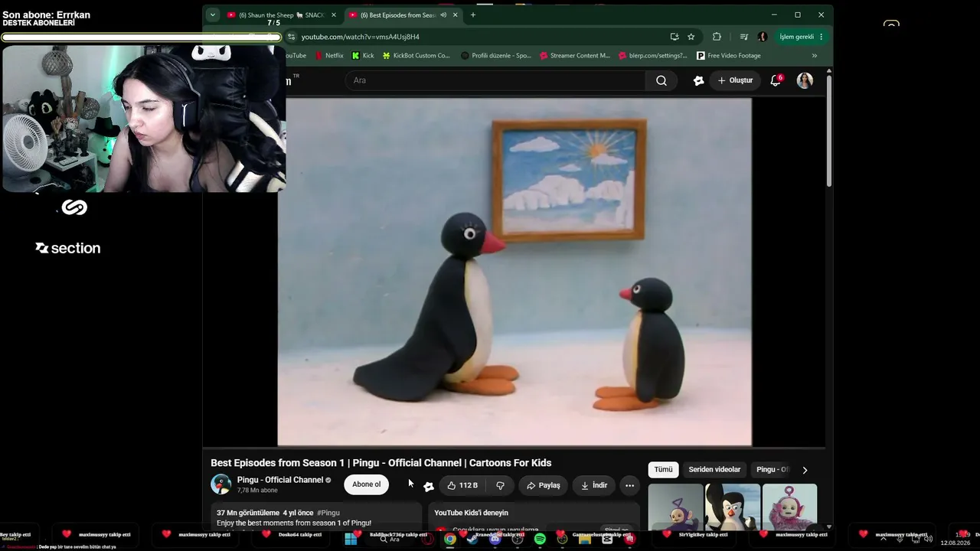Show next filter chips with right arrow

click(x=805, y=470)
